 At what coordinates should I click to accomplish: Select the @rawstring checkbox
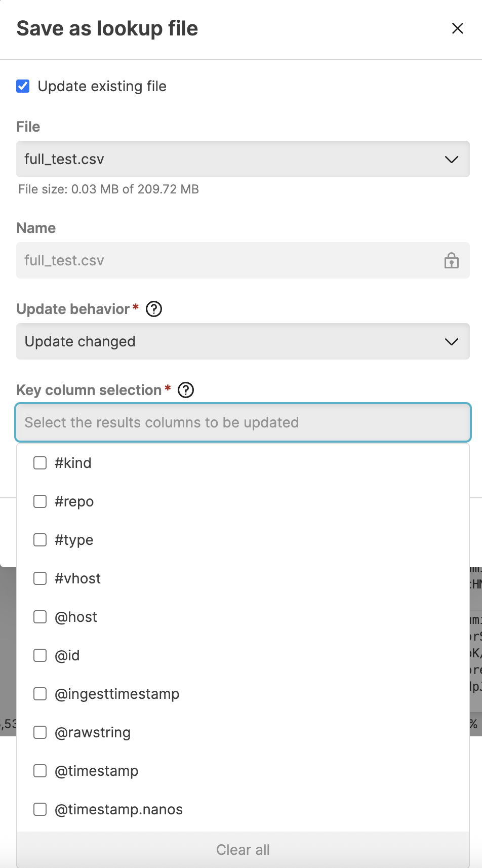(39, 732)
